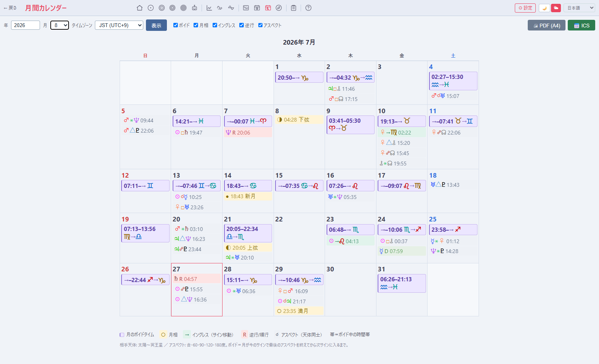The height and width of the screenshot is (364, 599).
Task: Click Mercury direct D 07:59 event
Action: pos(402,251)
